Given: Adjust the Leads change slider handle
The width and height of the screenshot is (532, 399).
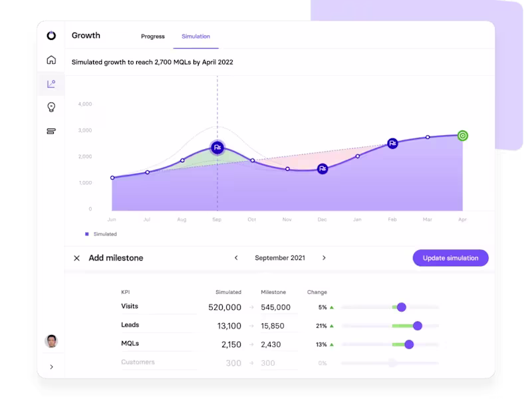Looking at the screenshot, I should coord(418,326).
